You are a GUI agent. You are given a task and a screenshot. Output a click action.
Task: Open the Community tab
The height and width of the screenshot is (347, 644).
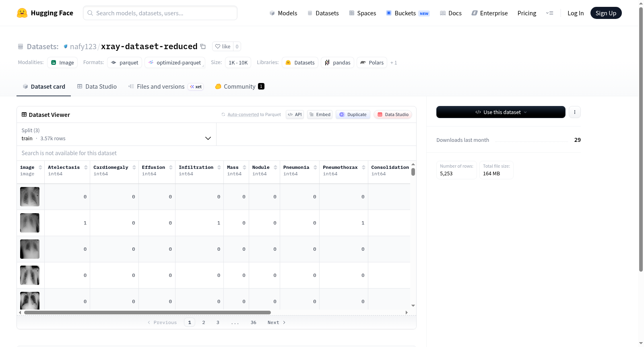click(x=239, y=86)
